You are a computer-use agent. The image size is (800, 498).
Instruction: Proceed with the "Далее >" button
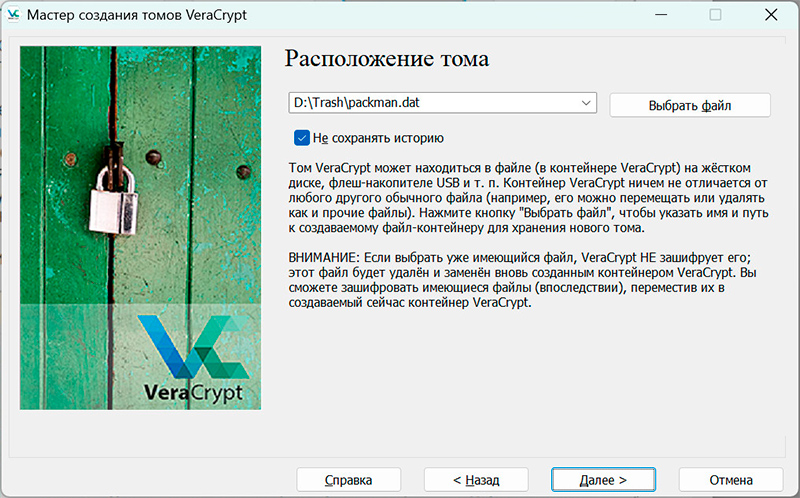coord(603,480)
